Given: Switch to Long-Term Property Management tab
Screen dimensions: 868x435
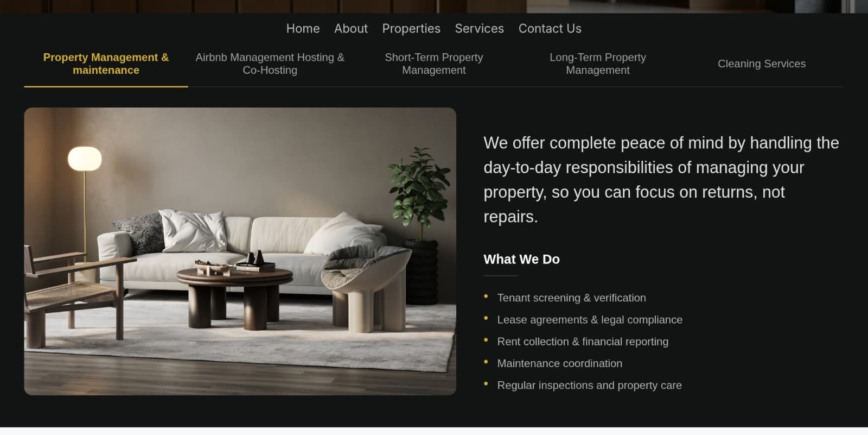Looking at the screenshot, I should 597,64.
